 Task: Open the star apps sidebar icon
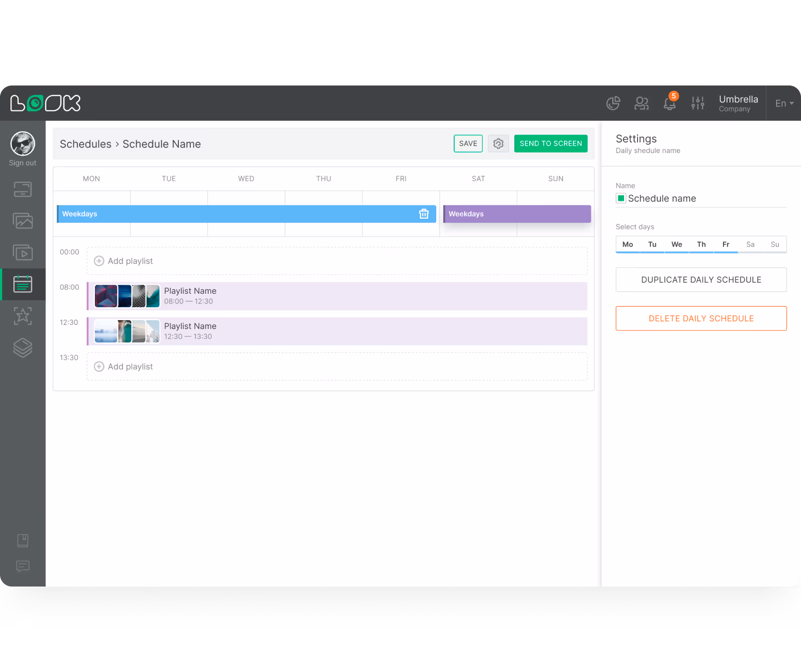(x=23, y=316)
